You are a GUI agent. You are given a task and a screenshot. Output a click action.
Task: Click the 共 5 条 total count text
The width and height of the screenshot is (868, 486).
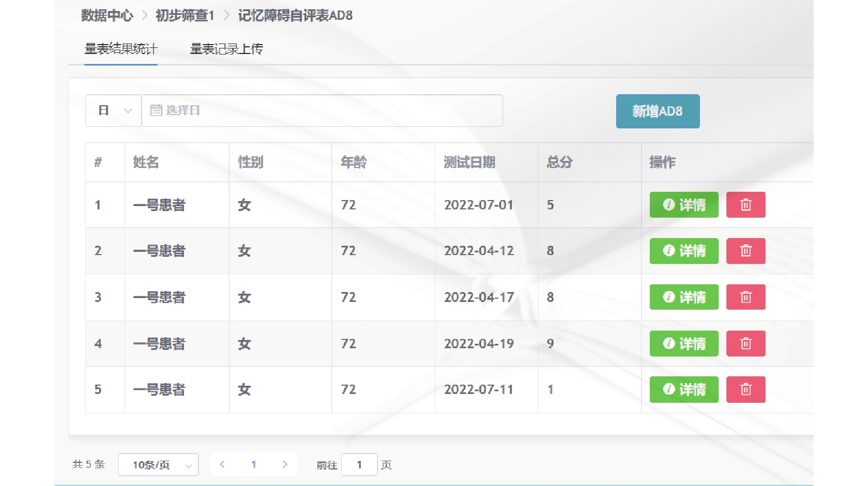click(x=88, y=465)
